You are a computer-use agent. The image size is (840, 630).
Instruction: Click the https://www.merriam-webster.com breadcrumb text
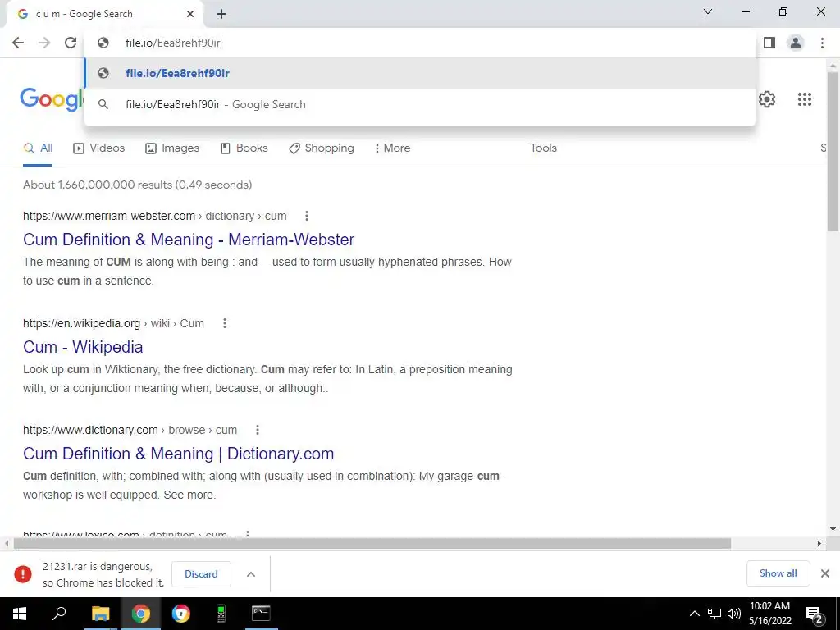[x=109, y=216]
